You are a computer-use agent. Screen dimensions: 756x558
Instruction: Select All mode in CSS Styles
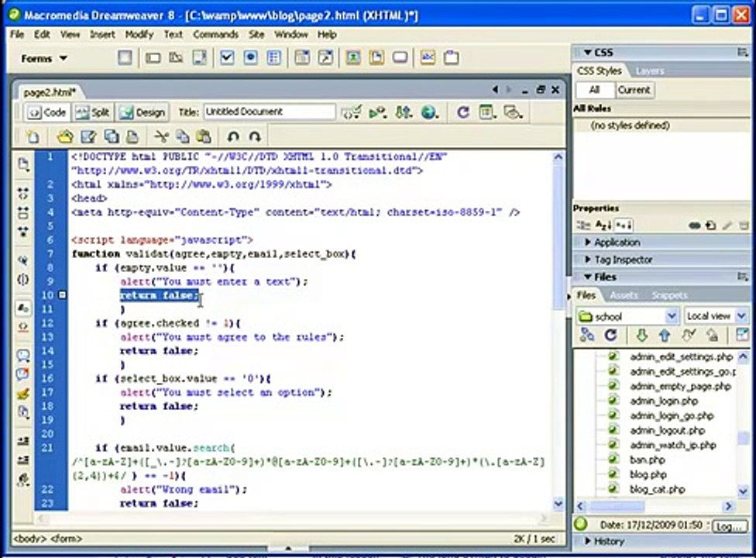(x=594, y=90)
